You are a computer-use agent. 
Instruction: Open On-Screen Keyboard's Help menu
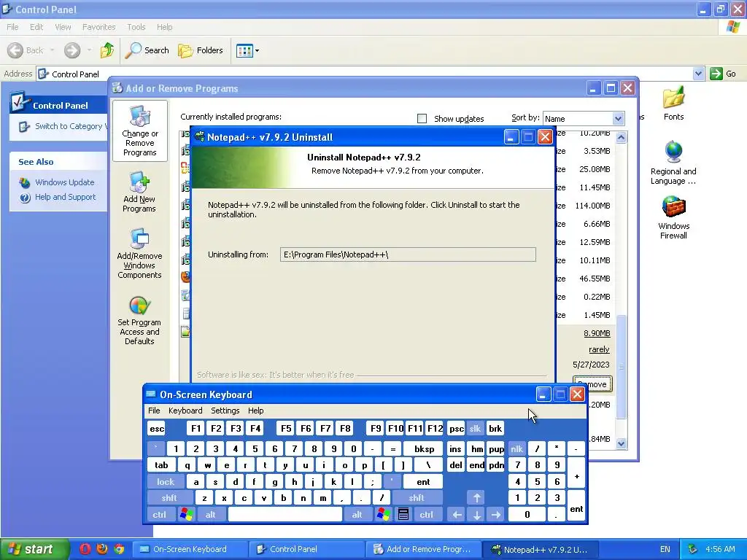(256, 411)
